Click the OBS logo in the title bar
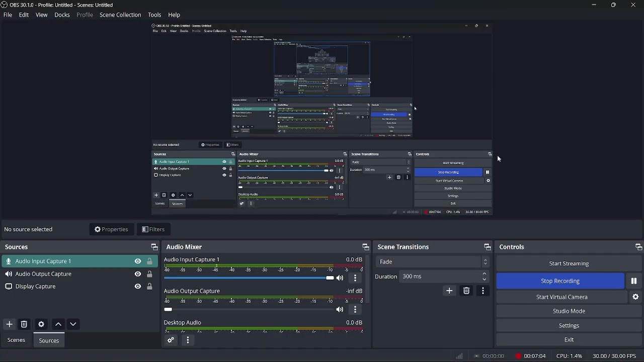 [5, 5]
